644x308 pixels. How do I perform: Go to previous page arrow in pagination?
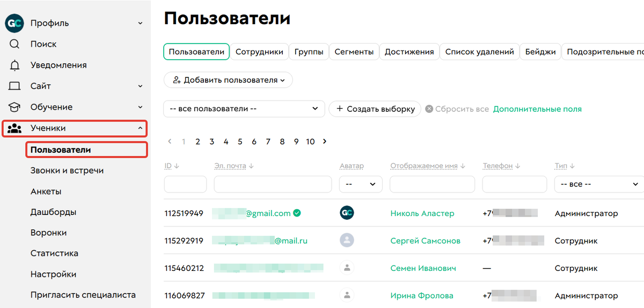coord(170,141)
